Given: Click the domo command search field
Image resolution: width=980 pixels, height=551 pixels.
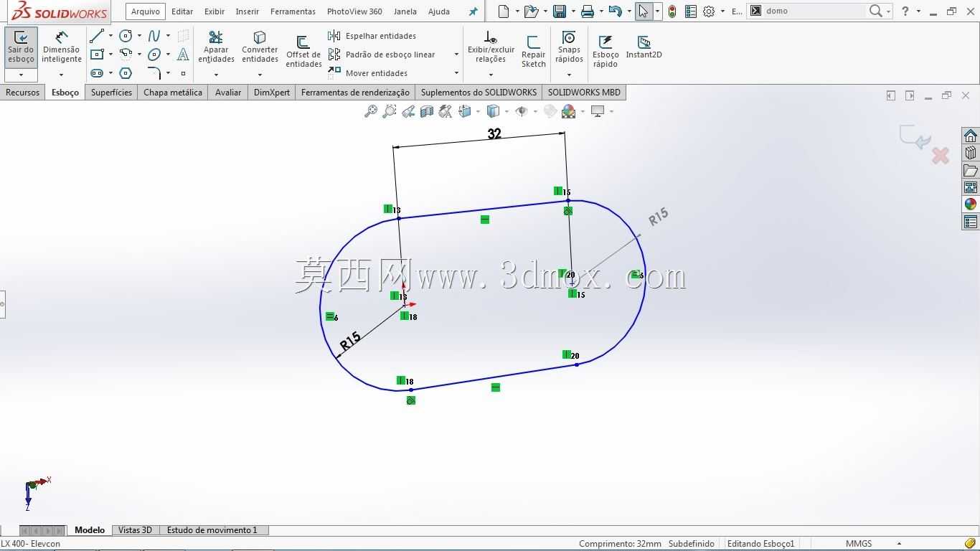Looking at the screenshot, I should point(814,11).
